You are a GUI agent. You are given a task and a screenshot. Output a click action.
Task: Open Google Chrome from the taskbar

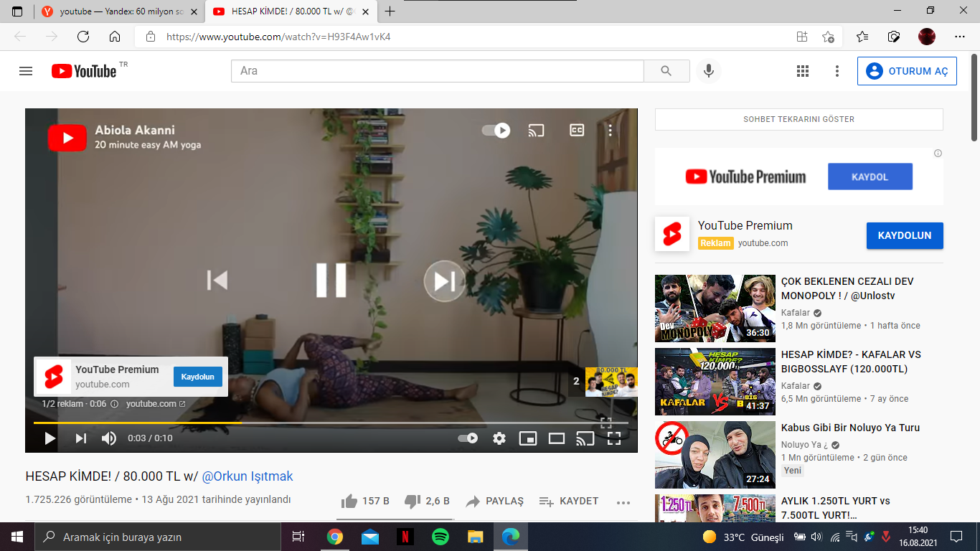click(x=335, y=537)
